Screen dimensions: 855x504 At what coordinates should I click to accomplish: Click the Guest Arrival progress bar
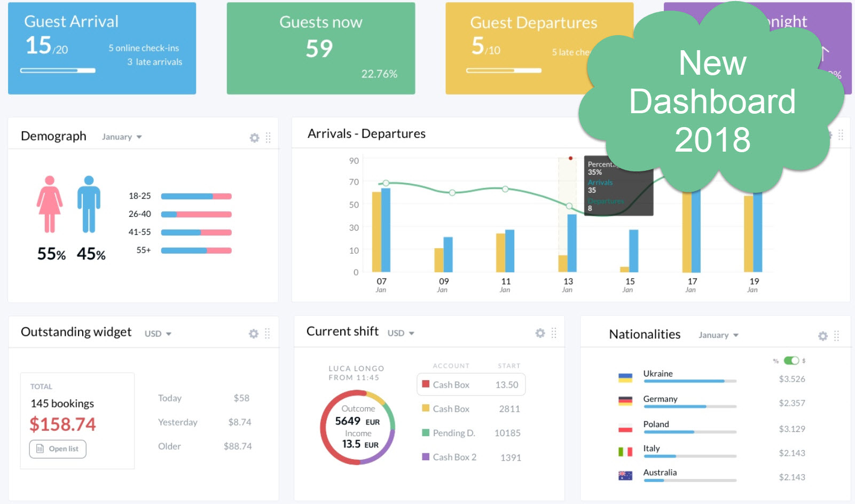(x=58, y=70)
